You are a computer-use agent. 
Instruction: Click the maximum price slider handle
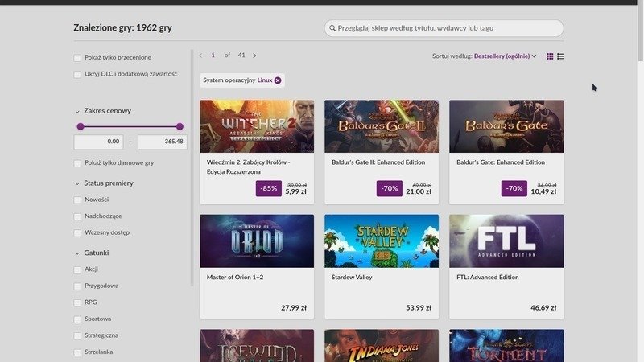coord(180,126)
